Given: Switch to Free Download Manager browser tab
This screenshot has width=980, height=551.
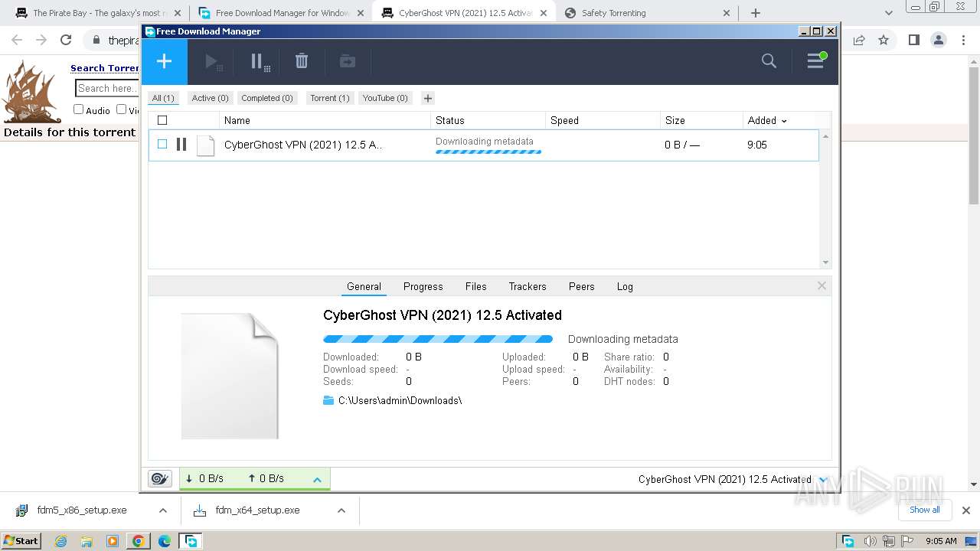Looking at the screenshot, I should [x=282, y=13].
